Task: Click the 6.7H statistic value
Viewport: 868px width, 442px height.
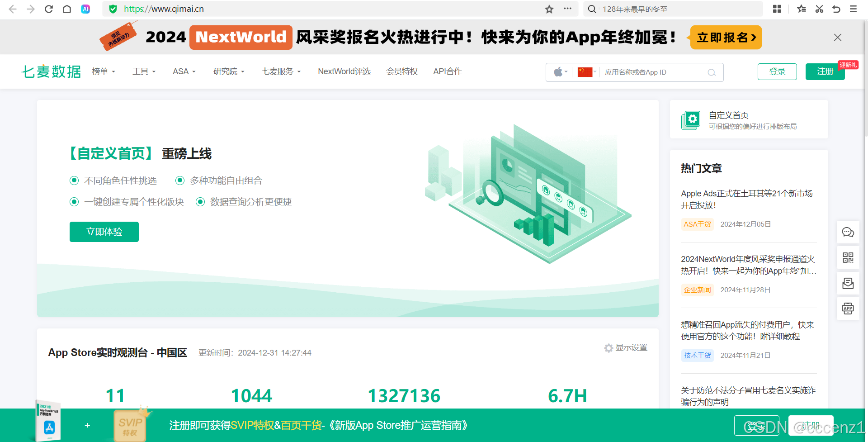Action: click(567, 396)
